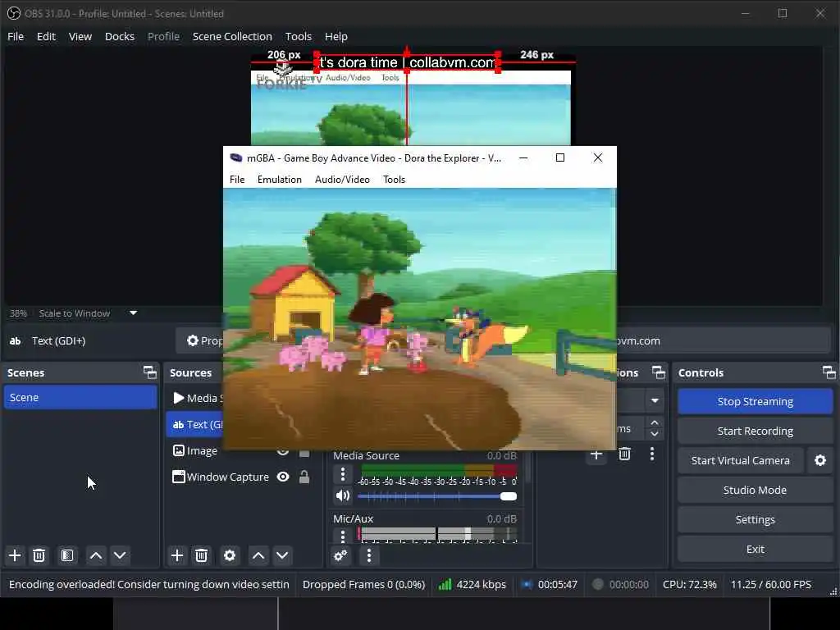This screenshot has width=840, height=630.
Task: Open Emulation menu in mGBA window
Action: point(280,180)
